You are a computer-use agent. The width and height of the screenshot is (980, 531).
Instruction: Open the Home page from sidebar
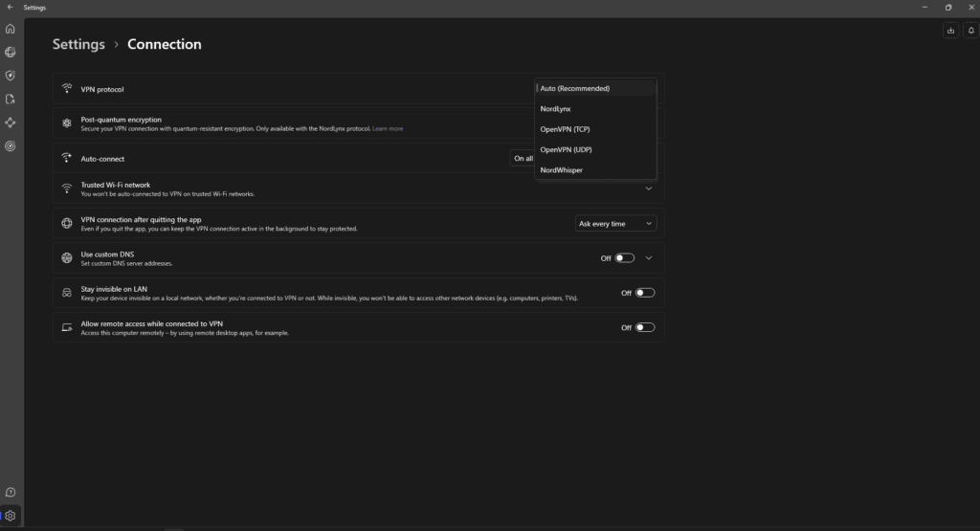pos(11,29)
